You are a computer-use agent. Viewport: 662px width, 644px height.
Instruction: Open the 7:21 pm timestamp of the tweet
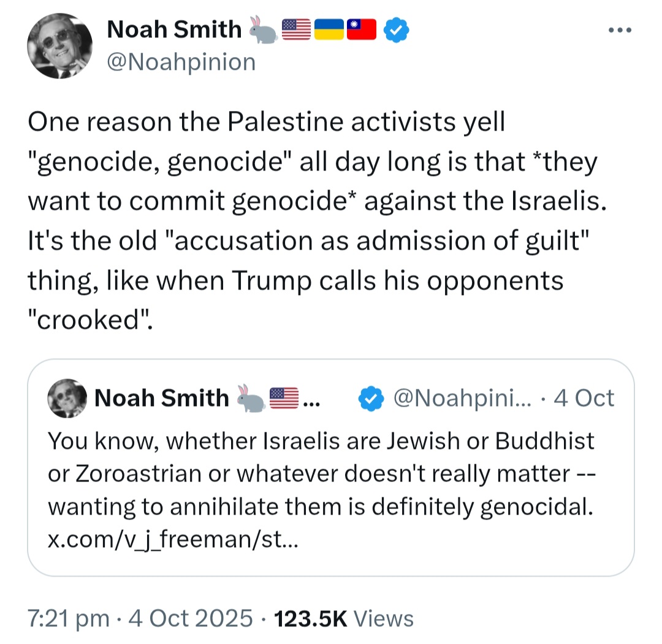[69, 619]
